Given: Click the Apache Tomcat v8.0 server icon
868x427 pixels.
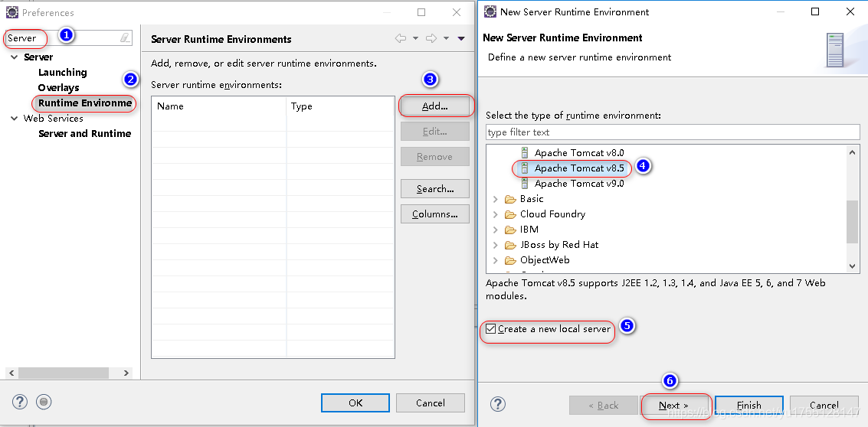Looking at the screenshot, I should (x=525, y=153).
